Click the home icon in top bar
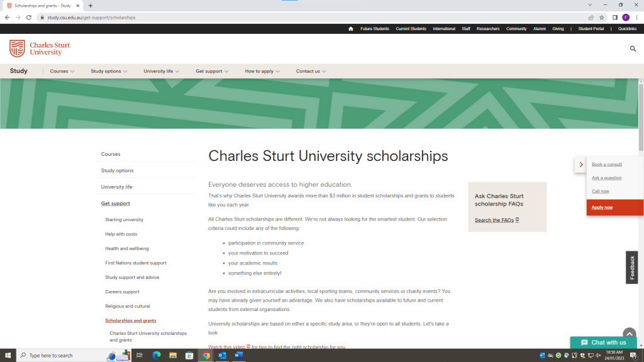The height and width of the screenshot is (362, 644). (350, 29)
